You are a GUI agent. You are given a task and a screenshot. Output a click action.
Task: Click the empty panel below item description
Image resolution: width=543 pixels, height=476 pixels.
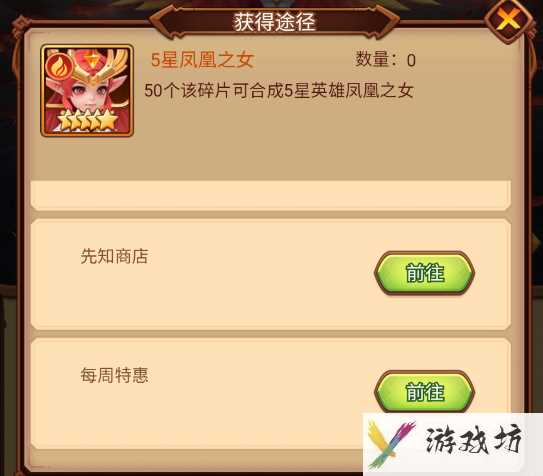(270, 195)
